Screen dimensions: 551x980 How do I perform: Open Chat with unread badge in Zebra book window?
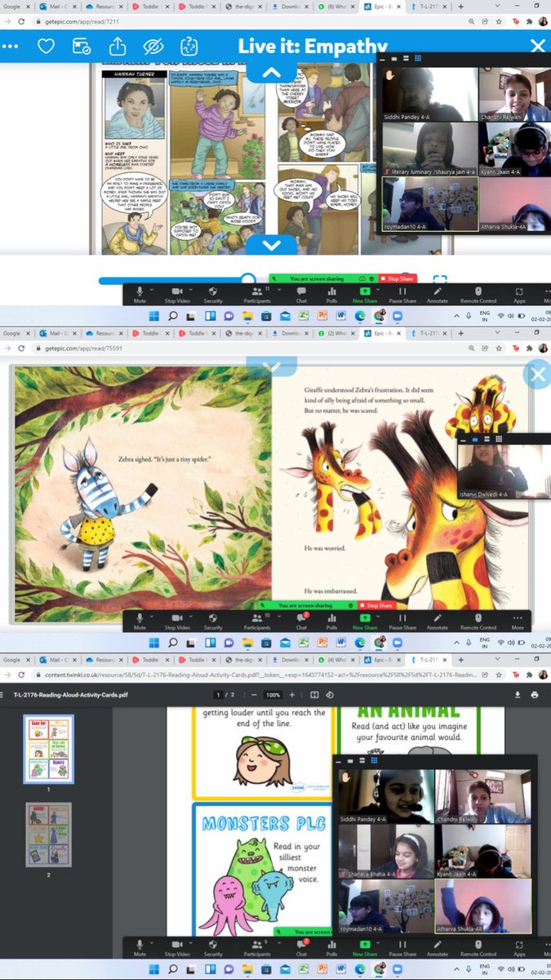point(301,621)
